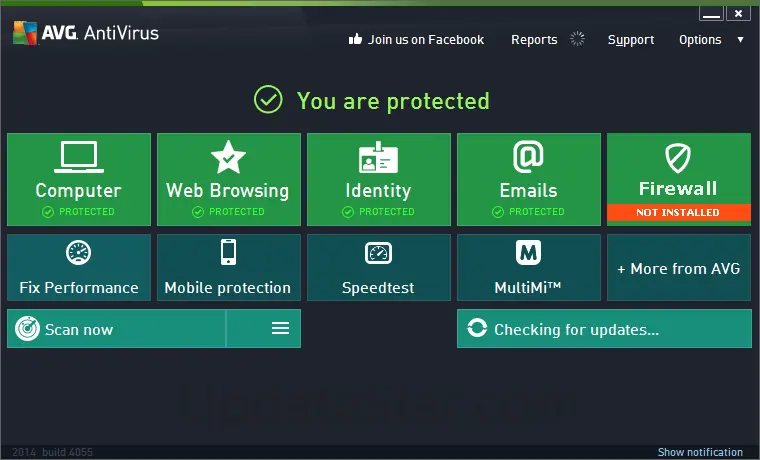Click PROTECTED status under Computer
Screen dimensions: 760x460
coord(79,212)
